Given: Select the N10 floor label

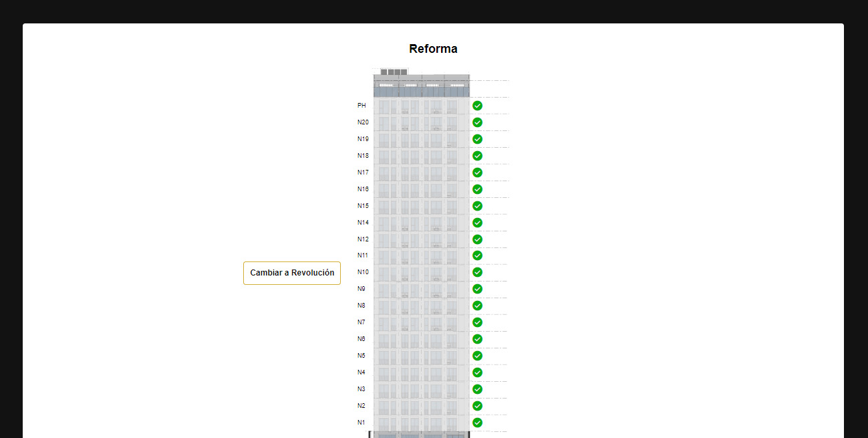Looking at the screenshot, I should [363, 272].
